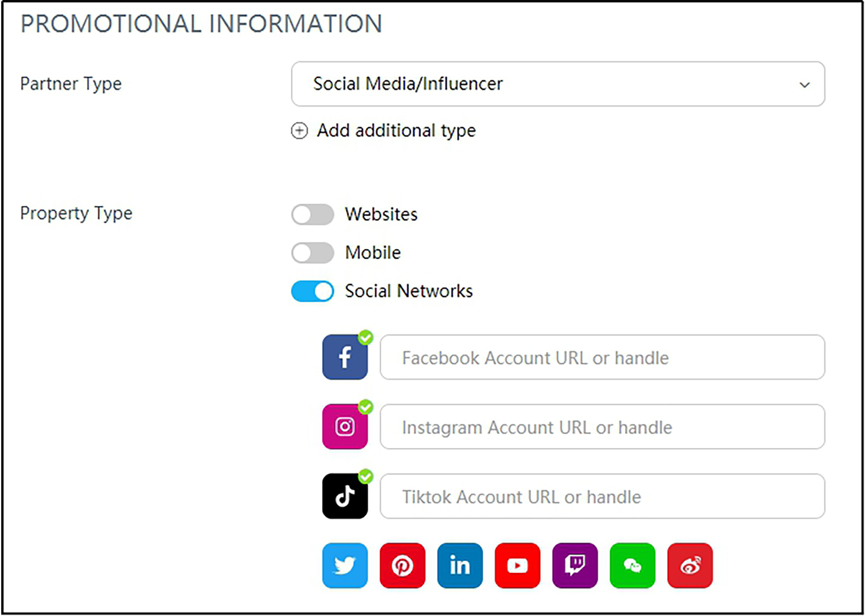This screenshot has height=616, width=865.
Task: Enable the Mobile property toggle
Action: tap(312, 253)
